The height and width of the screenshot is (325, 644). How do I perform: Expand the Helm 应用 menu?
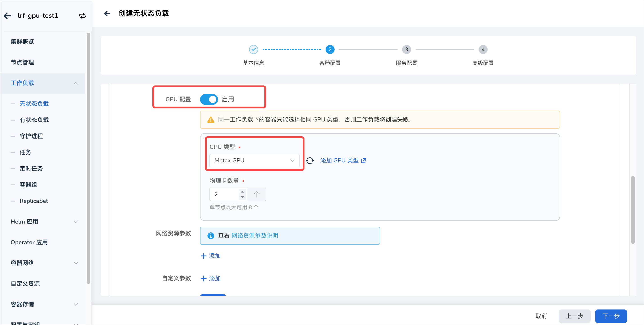click(x=76, y=222)
